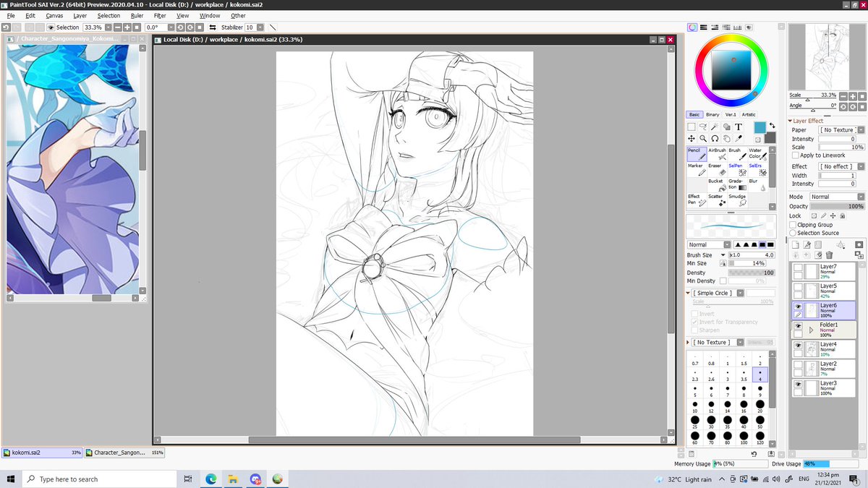
Task: Expand Folder1 layer group triangle
Action: click(812, 330)
